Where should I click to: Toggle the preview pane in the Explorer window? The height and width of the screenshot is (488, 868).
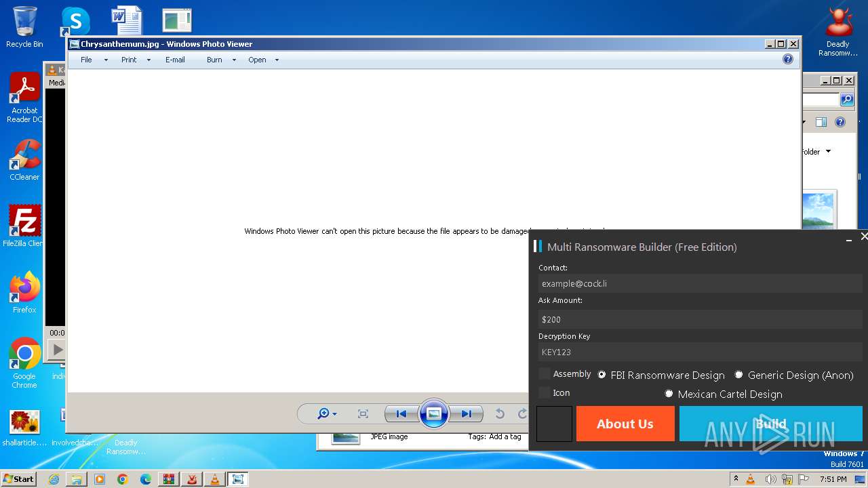coord(821,123)
